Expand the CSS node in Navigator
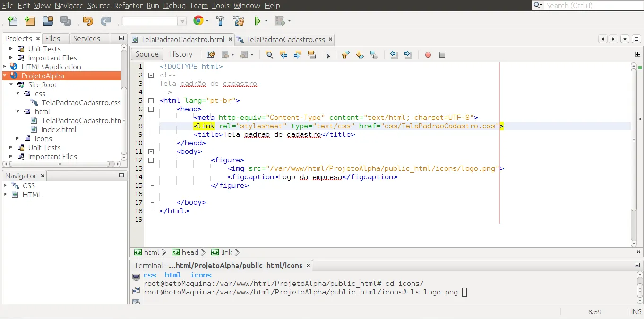Image resolution: width=644 pixels, height=319 pixels. pyautogui.click(x=6, y=185)
